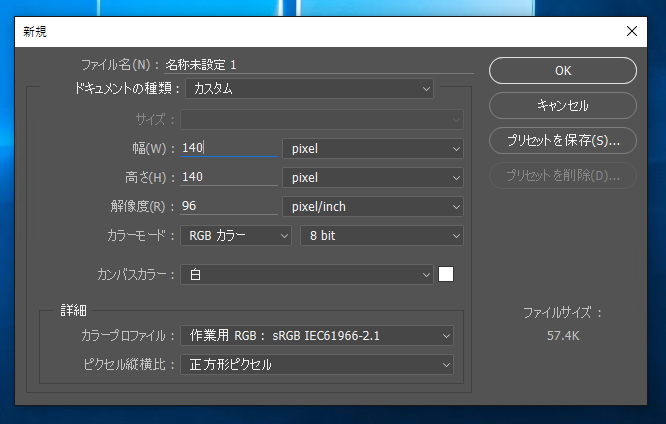Click the 解像度(R) resolution field

[229, 206]
